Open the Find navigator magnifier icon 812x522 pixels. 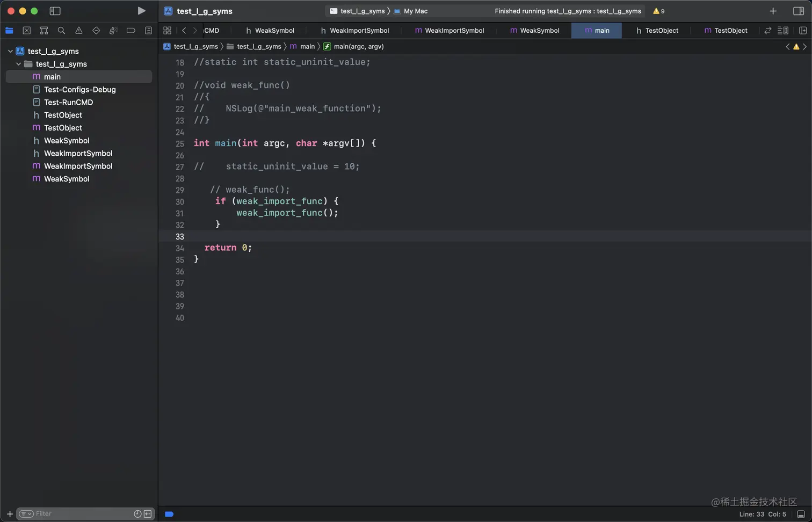point(61,31)
